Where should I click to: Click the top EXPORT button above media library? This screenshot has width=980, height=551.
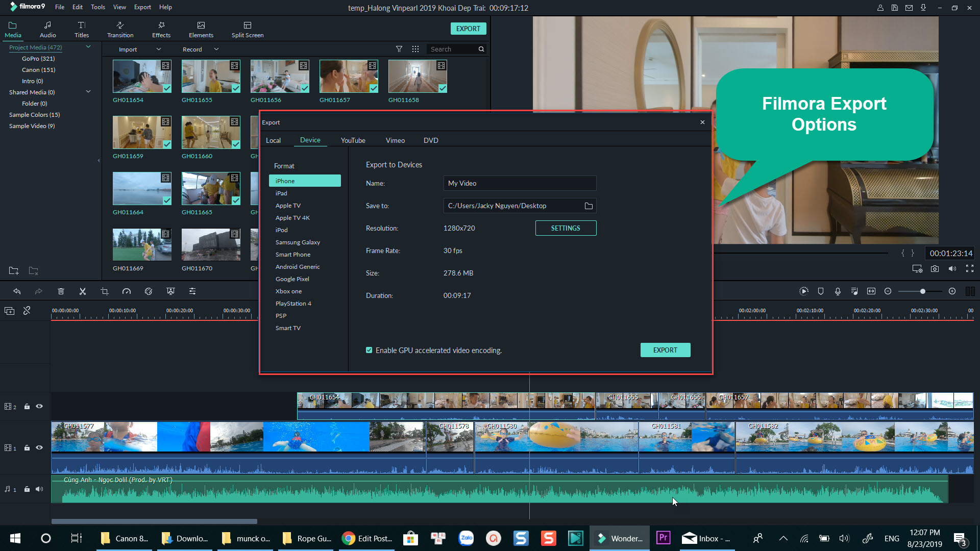click(x=468, y=29)
